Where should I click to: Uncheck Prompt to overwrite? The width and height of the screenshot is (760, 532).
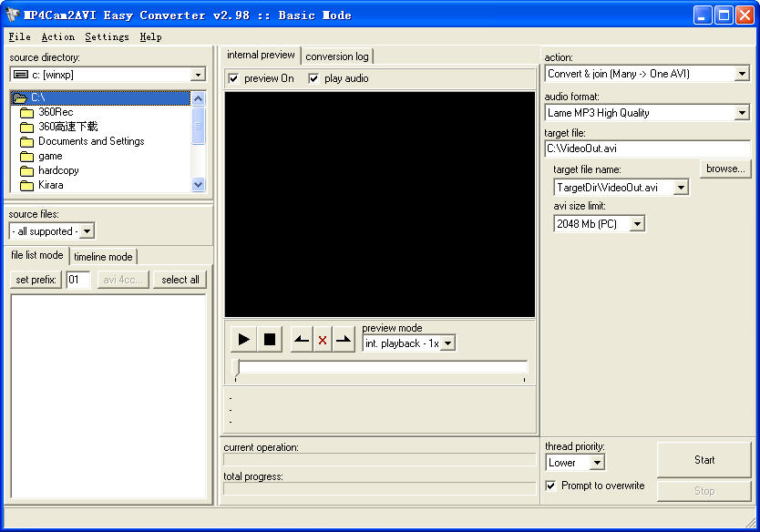point(550,486)
